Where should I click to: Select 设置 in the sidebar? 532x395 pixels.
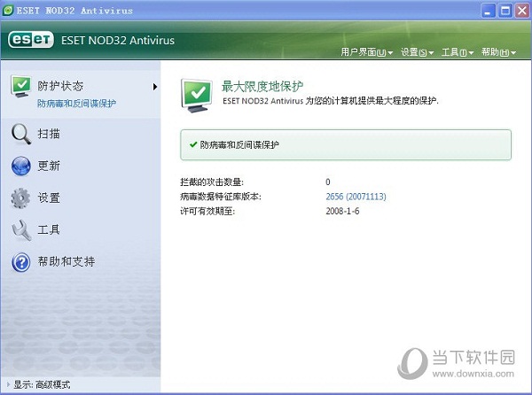coord(49,197)
